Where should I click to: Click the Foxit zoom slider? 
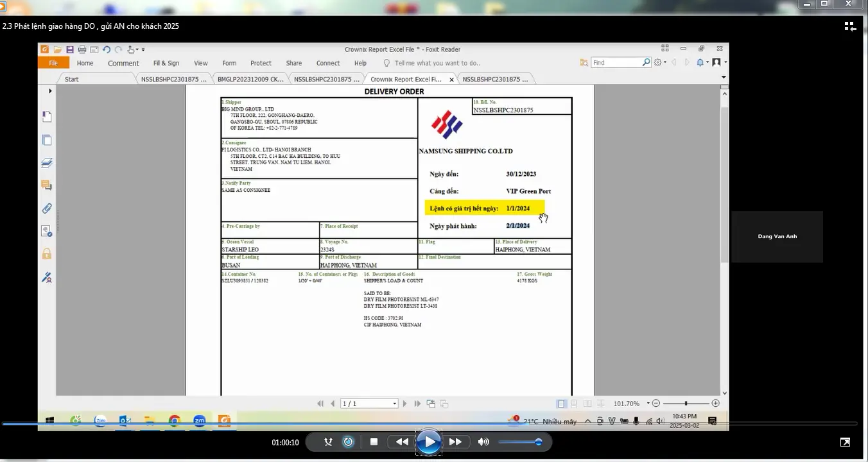(686, 404)
